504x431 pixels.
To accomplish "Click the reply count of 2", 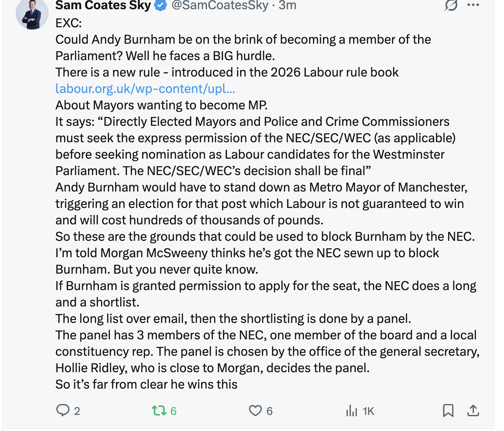I will (77, 411).
